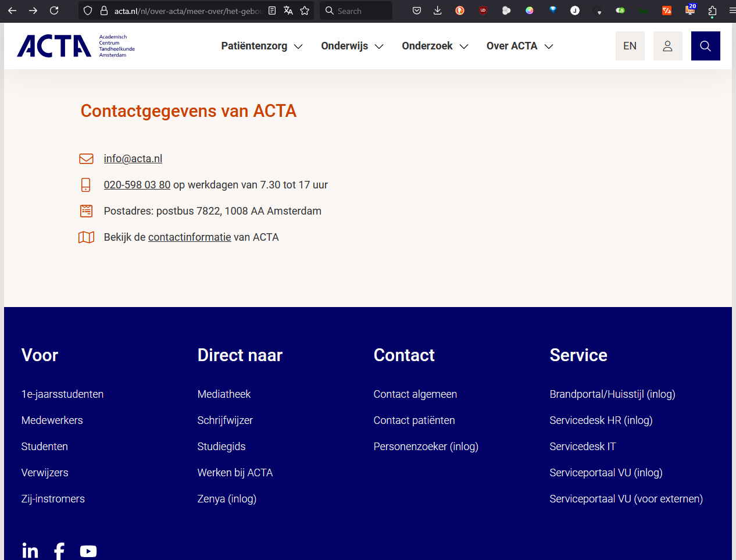Open Serviceportaal VU (voor externen) link
736x560 pixels.
626,499
